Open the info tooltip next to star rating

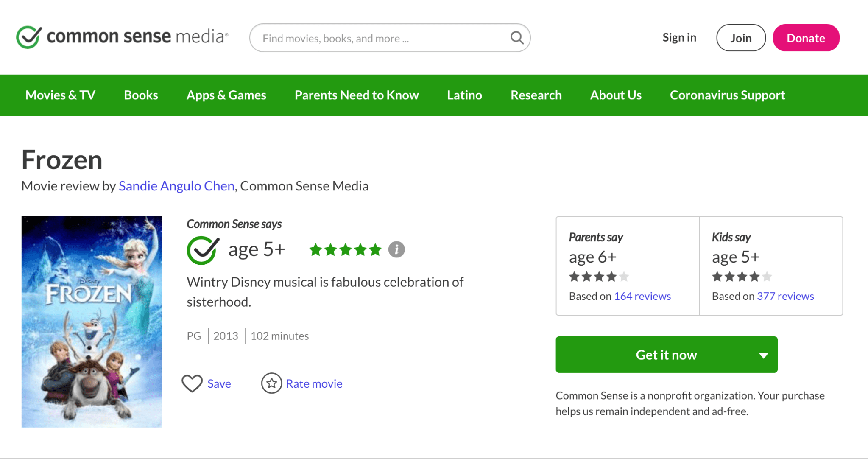(396, 249)
